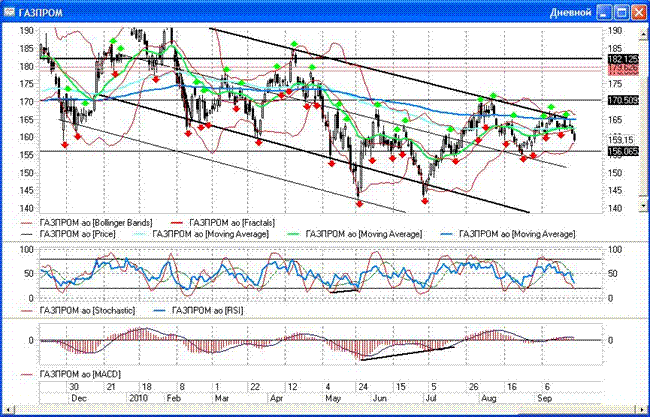This screenshot has width=650, height=417.
Task: Select the green Moving Average legend entry
Action: [354, 234]
